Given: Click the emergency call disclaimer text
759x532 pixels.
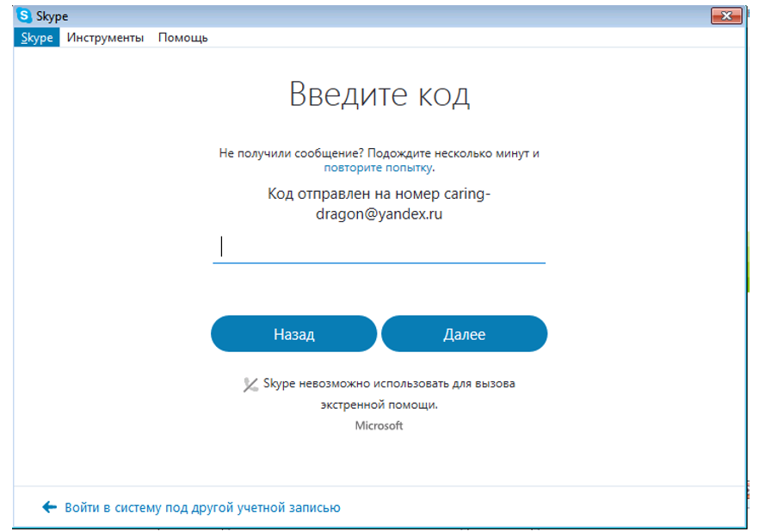Looking at the screenshot, I should (389, 393).
